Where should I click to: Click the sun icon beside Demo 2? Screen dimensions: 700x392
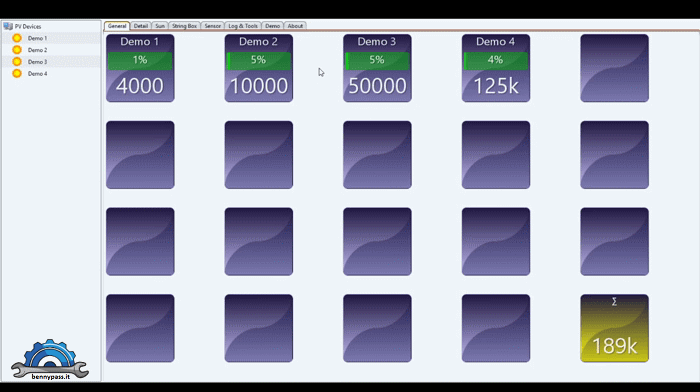click(17, 50)
